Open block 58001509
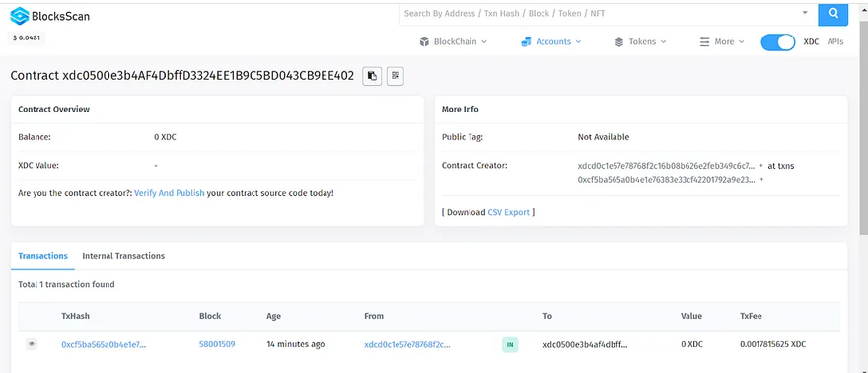The width and height of the screenshot is (868, 373). tap(217, 344)
